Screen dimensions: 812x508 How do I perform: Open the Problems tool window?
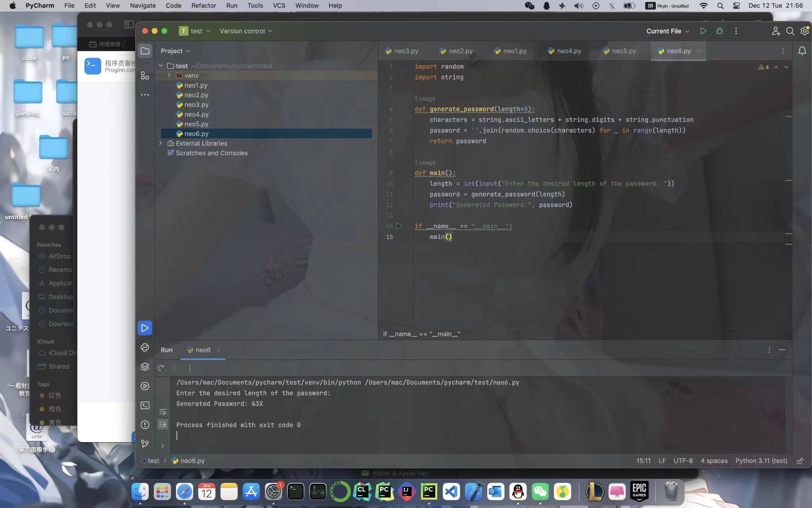(145, 425)
